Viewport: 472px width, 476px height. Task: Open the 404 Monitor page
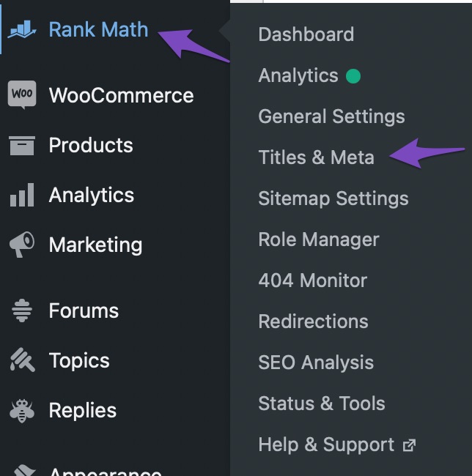313,280
